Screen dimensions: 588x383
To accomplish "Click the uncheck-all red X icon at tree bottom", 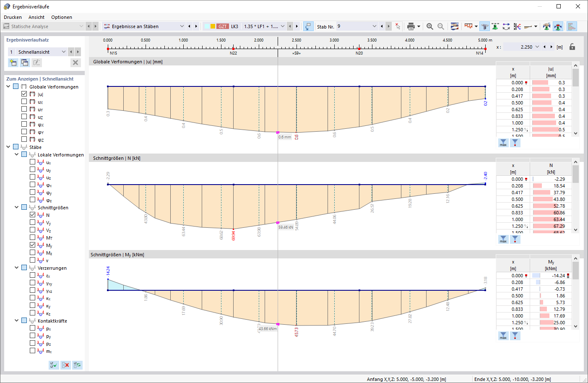I will coord(65,365).
